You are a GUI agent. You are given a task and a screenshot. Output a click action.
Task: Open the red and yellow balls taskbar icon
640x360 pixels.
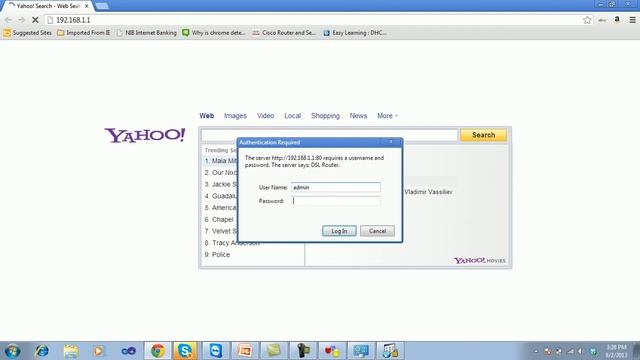[x=332, y=351]
